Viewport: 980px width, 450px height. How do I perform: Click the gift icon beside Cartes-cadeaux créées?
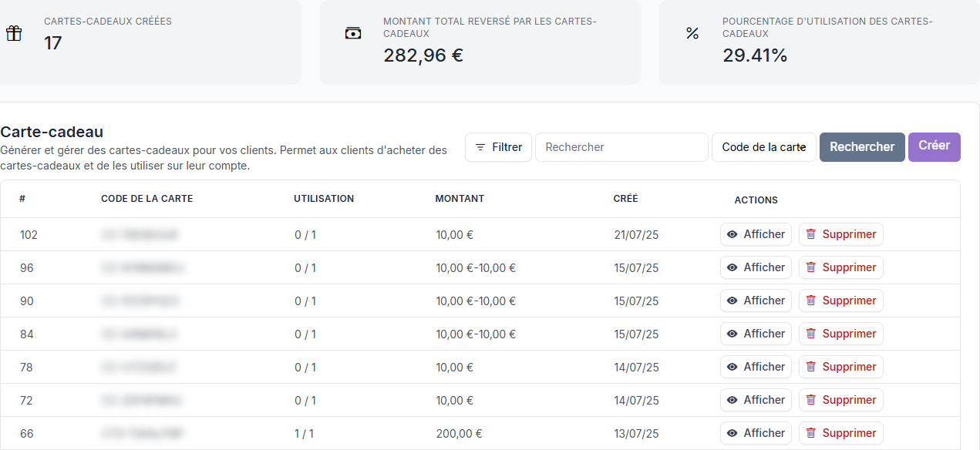[13, 33]
